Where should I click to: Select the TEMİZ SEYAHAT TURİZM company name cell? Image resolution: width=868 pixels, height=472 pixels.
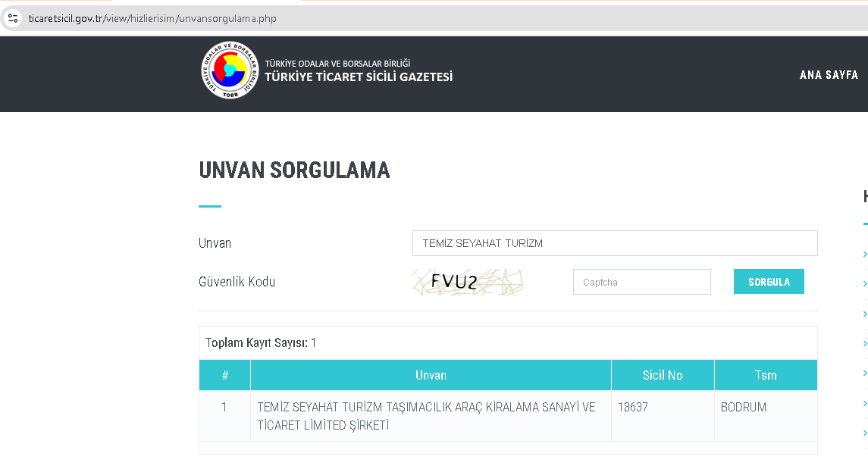[431, 416]
